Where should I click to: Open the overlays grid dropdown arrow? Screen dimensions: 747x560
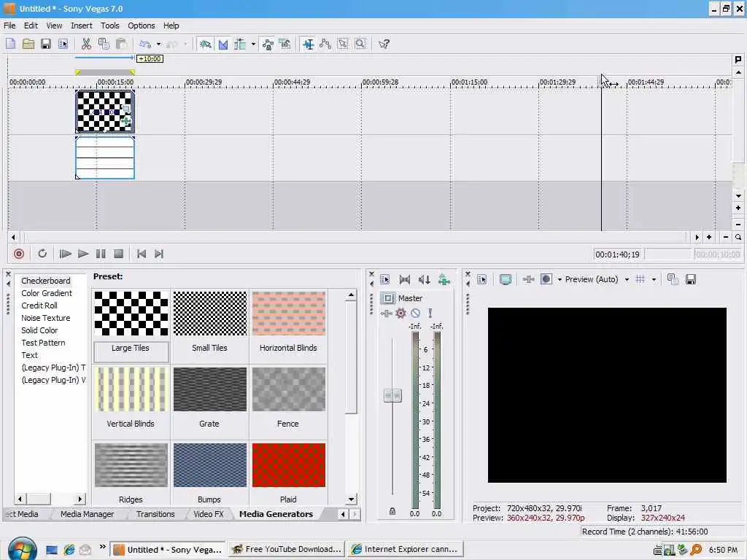[654, 279]
